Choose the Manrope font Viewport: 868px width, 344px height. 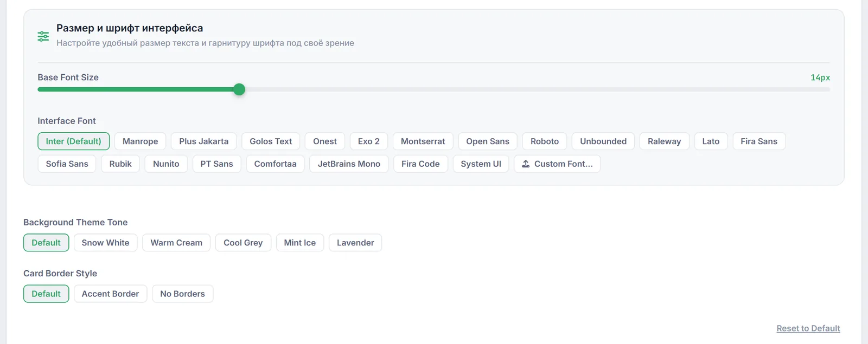click(x=140, y=141)
